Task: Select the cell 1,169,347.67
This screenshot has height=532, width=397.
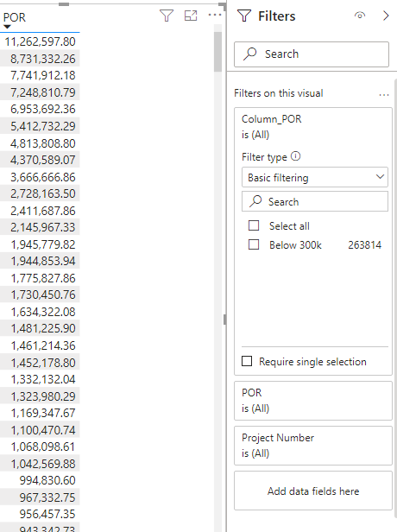Action: (40, 413)
